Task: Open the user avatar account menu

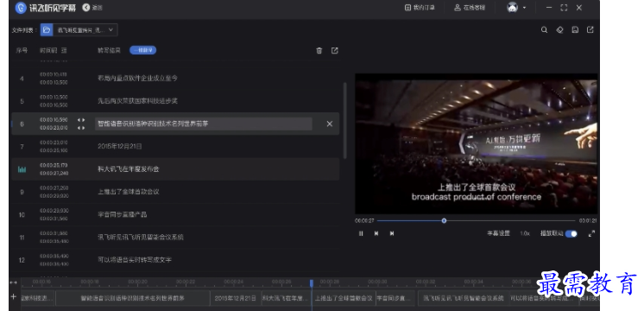Action: [x=516, y=8]
